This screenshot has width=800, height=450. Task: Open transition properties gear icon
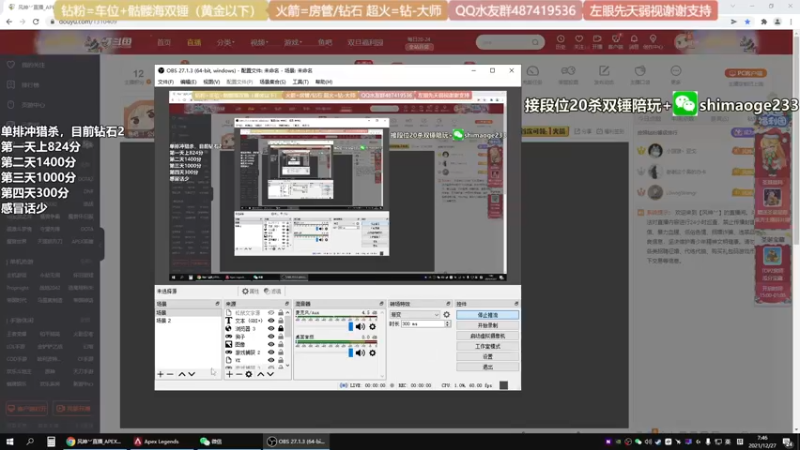(446, 315)
